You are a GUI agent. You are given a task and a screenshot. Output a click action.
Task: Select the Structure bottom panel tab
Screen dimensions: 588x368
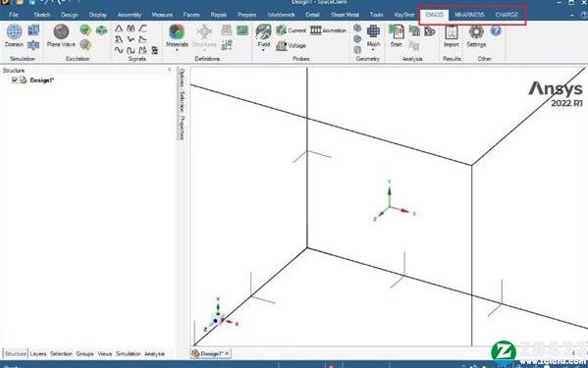coord(16,353)
